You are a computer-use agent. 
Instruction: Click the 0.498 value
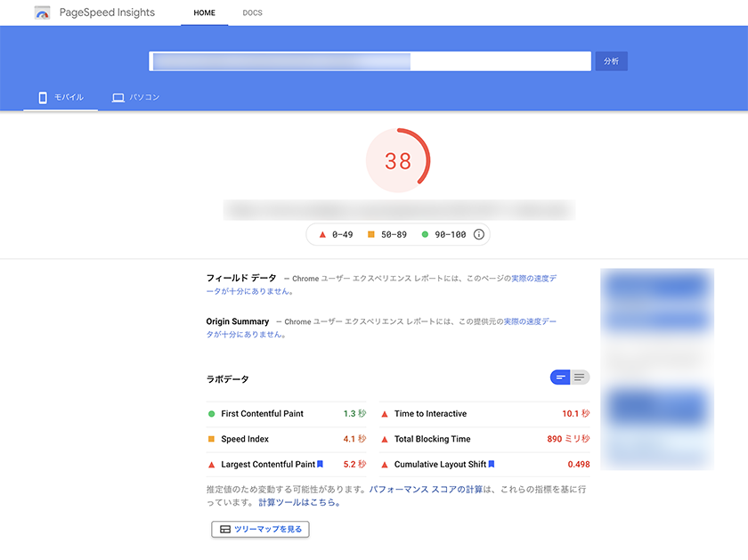coord(579,464)
